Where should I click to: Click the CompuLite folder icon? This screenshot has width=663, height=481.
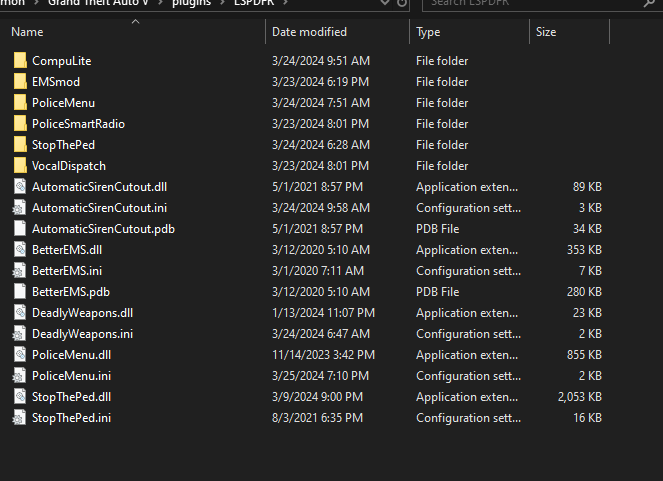(x=20, y=61)
